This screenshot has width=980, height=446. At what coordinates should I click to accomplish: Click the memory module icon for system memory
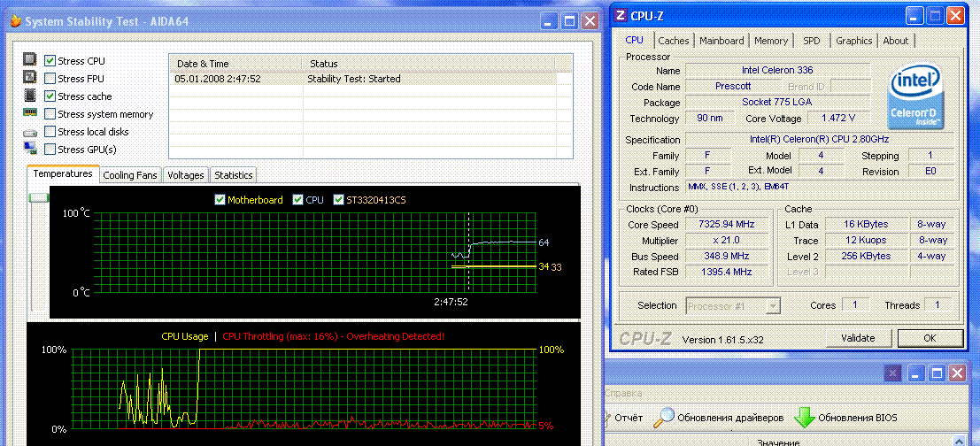(x=30, y=113)
